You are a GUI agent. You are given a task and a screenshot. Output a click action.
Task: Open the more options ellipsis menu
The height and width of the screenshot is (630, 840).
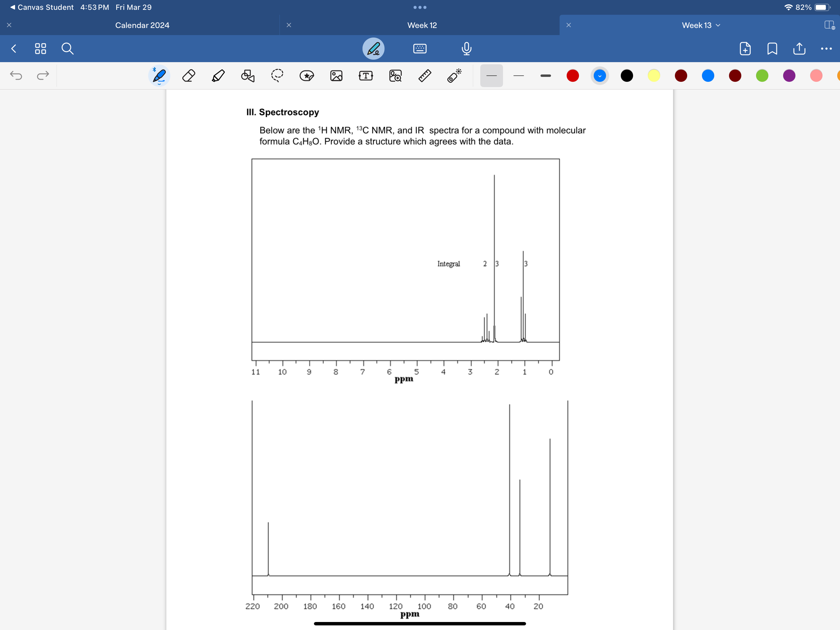pyautogui.click(x=826, y=49)
